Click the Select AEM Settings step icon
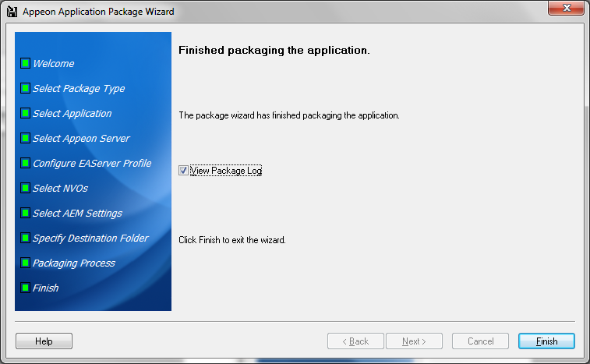590x364 pixels. point(25,213)
